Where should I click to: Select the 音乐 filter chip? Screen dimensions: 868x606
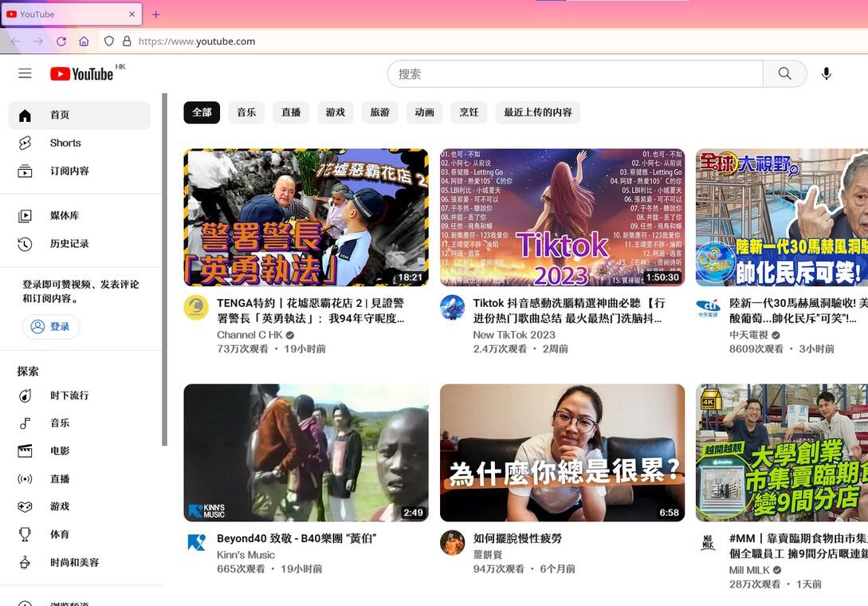click(246, 112)
